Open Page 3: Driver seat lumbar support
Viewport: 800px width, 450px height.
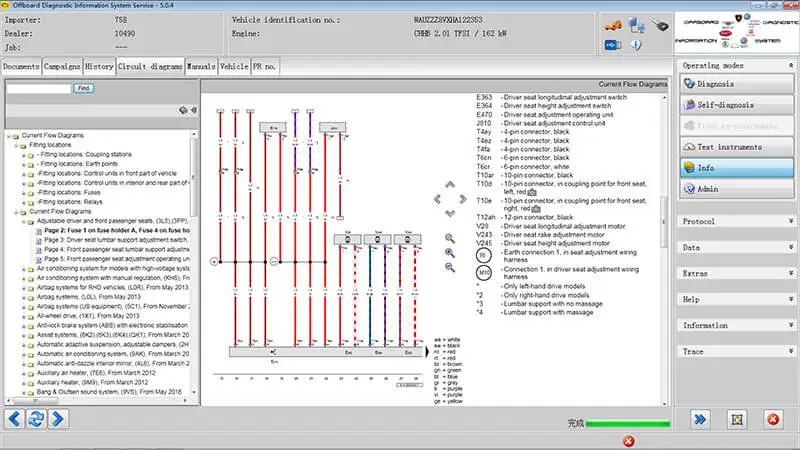(115, 240)
